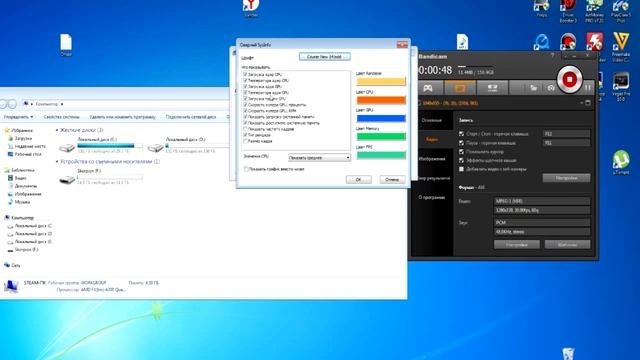This screenshot has width=640, height=360.
Task: Stop recording with red Bandicam button
Action: [x=569, y=79]
